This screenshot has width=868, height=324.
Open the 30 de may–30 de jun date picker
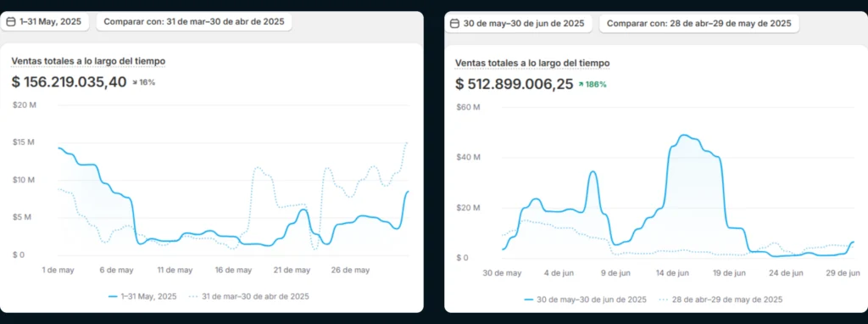tap(518, 23)
